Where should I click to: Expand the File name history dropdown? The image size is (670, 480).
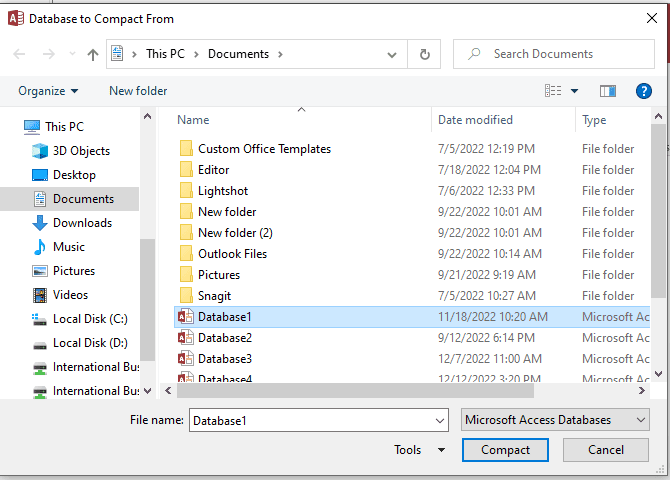point(440,420)
